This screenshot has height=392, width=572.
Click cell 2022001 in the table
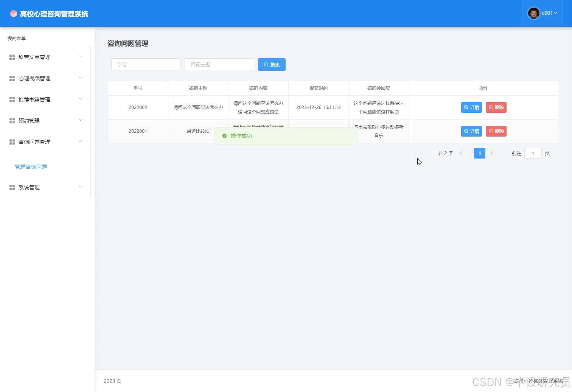(138, 131)
